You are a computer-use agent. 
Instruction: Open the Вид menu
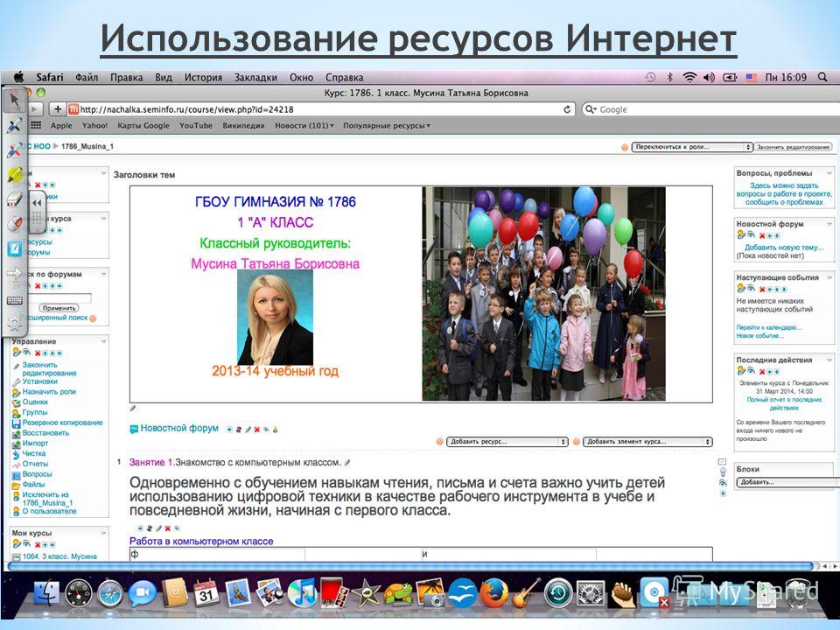coord(164,77)
